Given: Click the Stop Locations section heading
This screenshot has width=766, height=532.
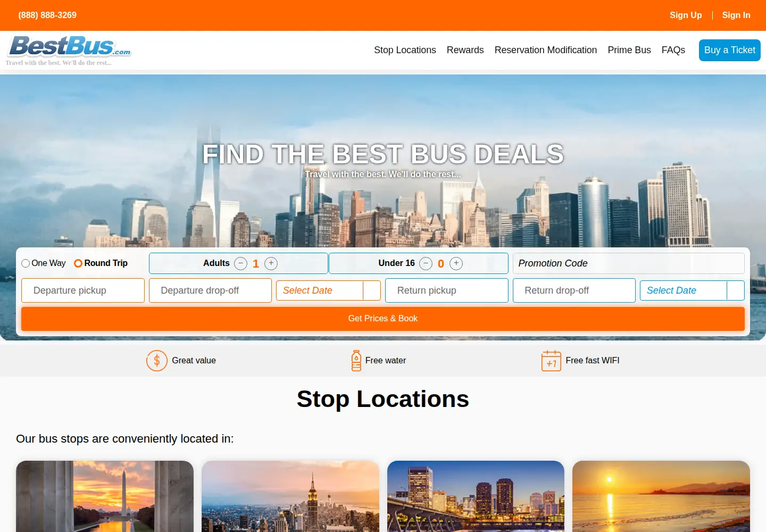Looking at the screenshot, I should 383,399.
